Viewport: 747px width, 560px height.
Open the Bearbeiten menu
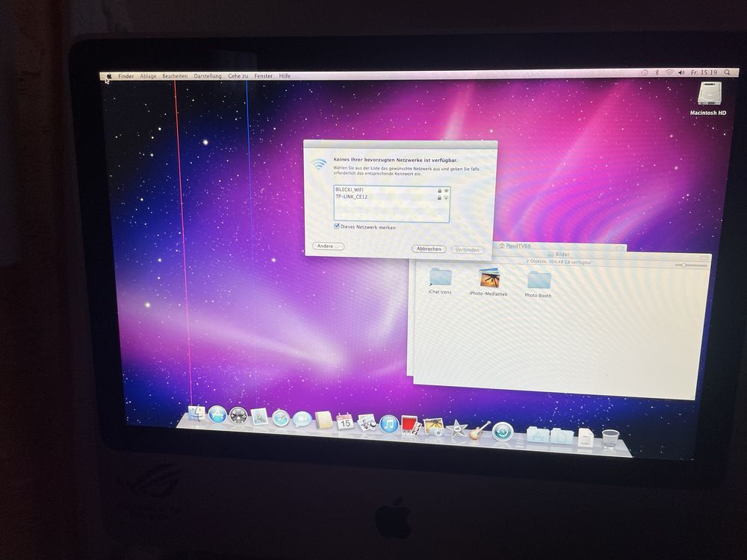[175, 76]
